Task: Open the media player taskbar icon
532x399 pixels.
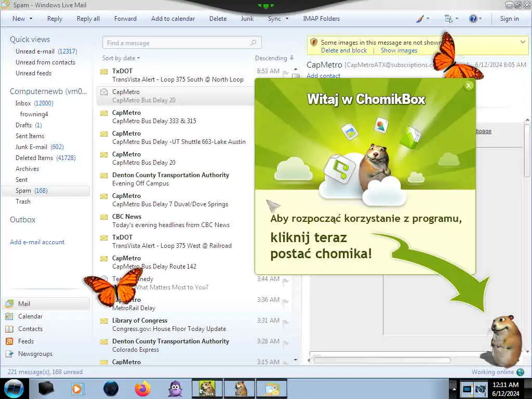Action: (x=77, y=389)
